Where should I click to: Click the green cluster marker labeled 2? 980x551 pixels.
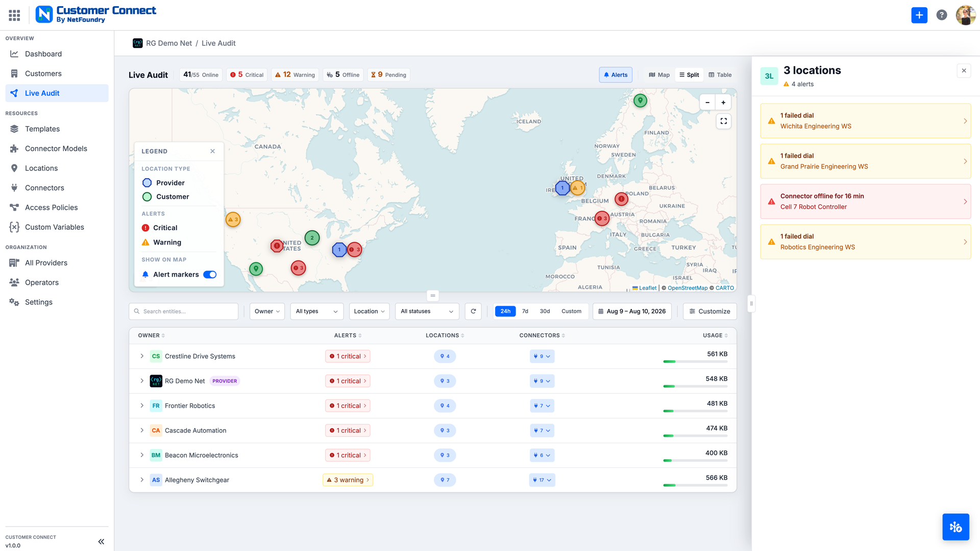coord(312,238)
